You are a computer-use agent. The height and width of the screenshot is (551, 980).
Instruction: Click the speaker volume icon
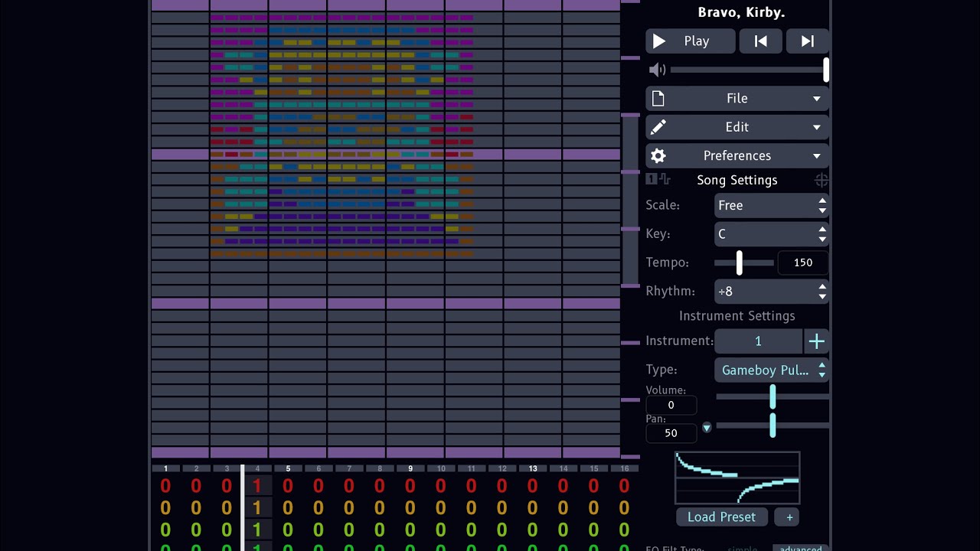coord(657,70)
